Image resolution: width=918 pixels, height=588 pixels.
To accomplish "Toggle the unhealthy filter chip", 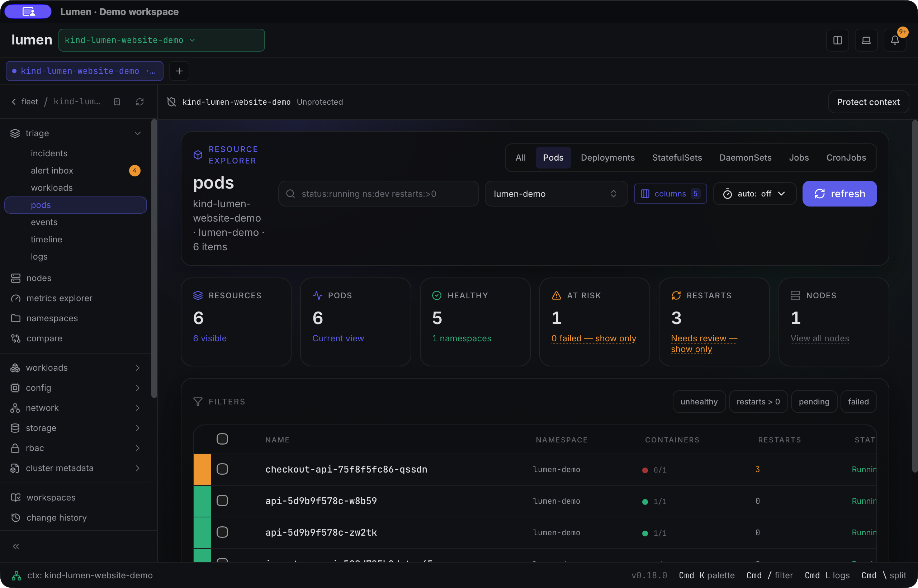I will (699, 402).
